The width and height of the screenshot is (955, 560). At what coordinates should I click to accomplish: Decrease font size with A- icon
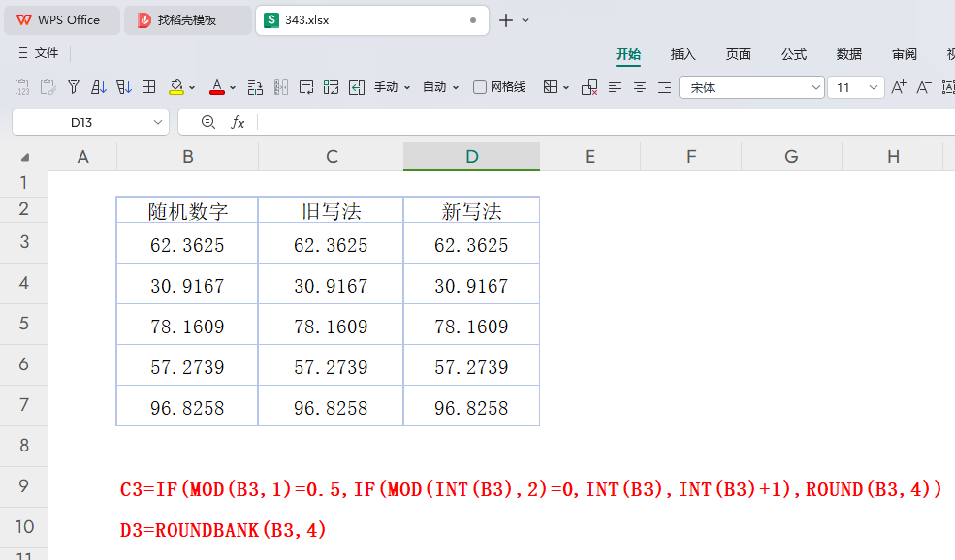[x=924, y=87]
